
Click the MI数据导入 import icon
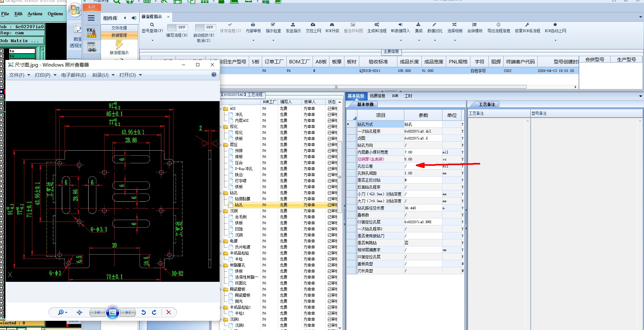pyautogui.click(x=401, y=25)
